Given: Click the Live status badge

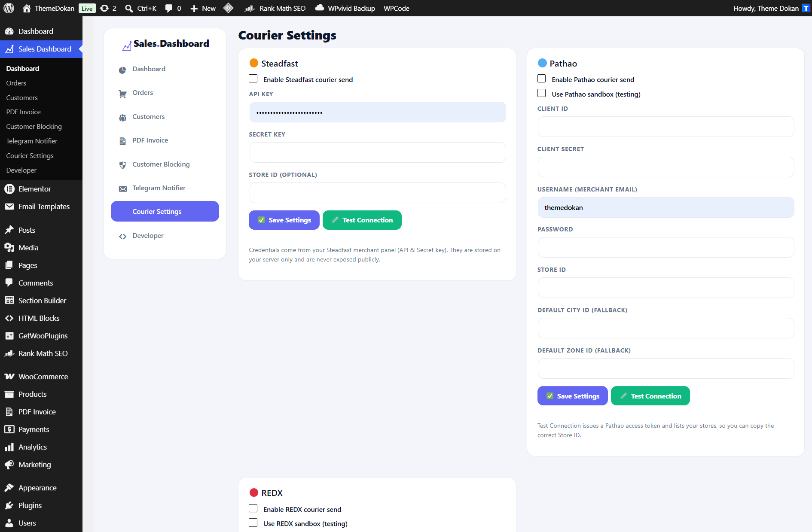Looking at the screenshot, I should point(87,9).
